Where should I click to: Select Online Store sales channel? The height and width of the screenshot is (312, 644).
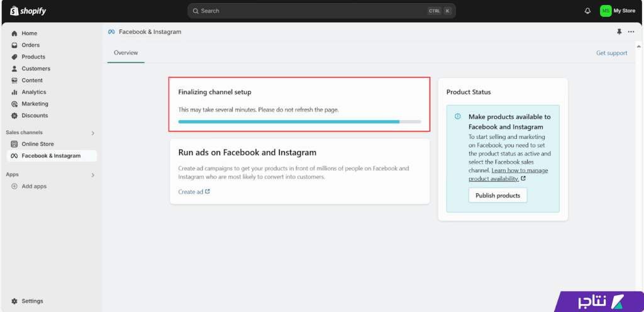coord(38,144)
